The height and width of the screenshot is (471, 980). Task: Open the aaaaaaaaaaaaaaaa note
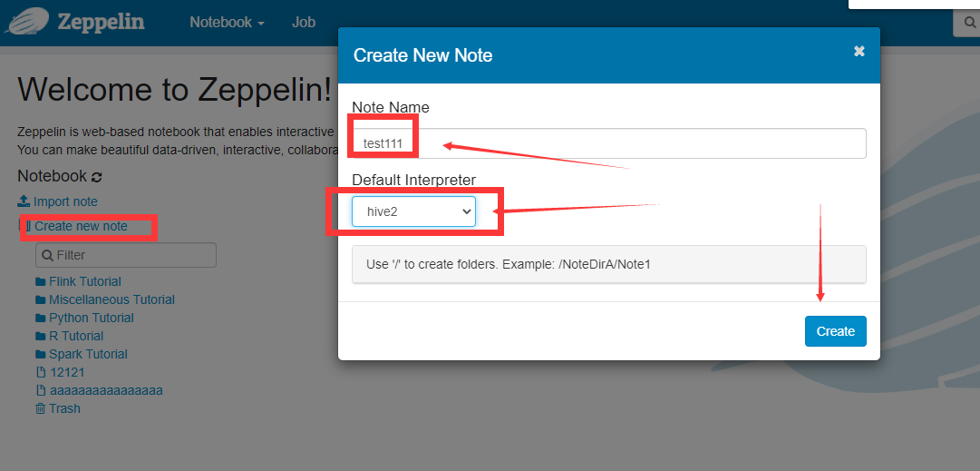(106, 390)
